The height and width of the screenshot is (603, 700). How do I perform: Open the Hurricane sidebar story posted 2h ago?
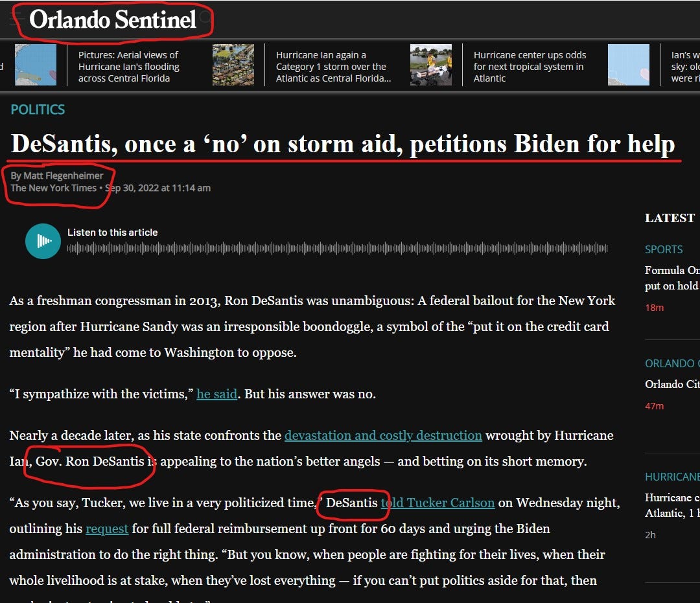point(672,505)
